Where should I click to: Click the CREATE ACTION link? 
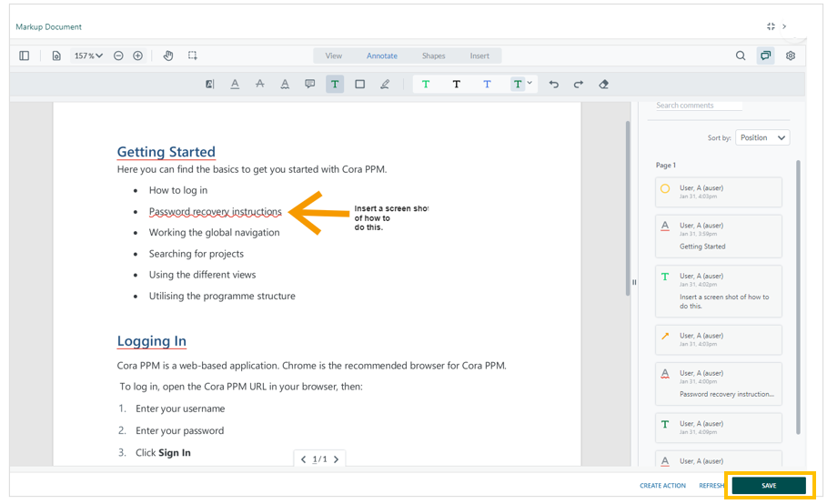pyautogui.click(x=662, y=486)
